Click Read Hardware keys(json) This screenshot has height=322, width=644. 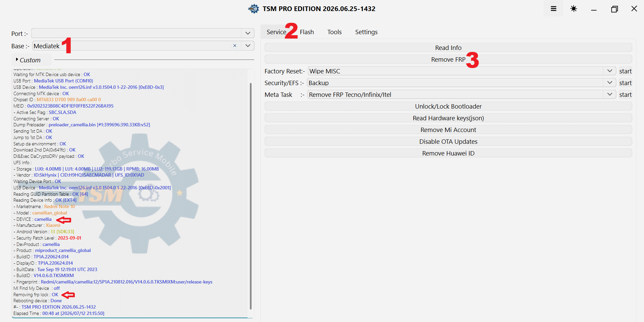[448, 118]
